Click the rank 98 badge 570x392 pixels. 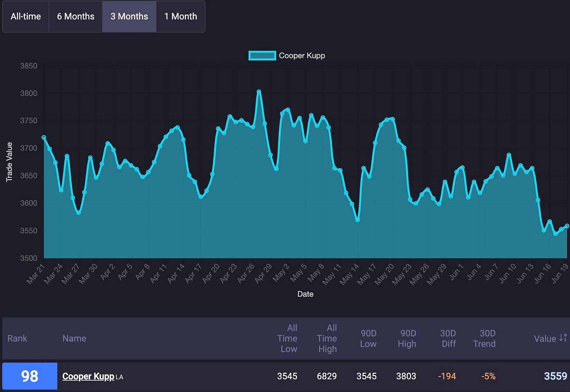coord(30,376)
